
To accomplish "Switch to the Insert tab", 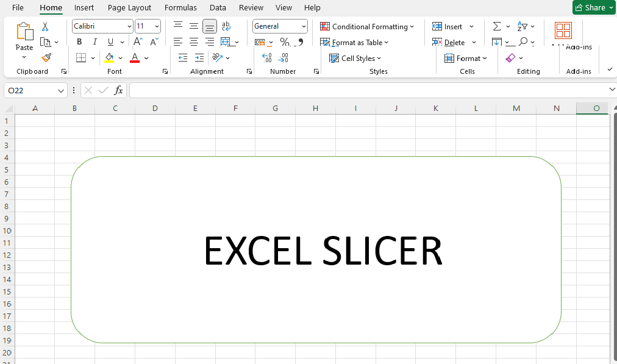I will click(84, 8).
